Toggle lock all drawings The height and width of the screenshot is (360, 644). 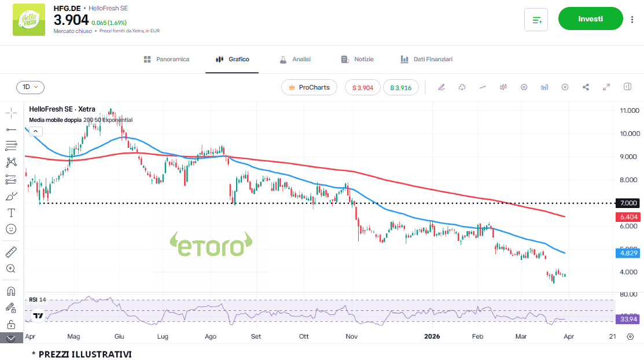click(11, 324)
